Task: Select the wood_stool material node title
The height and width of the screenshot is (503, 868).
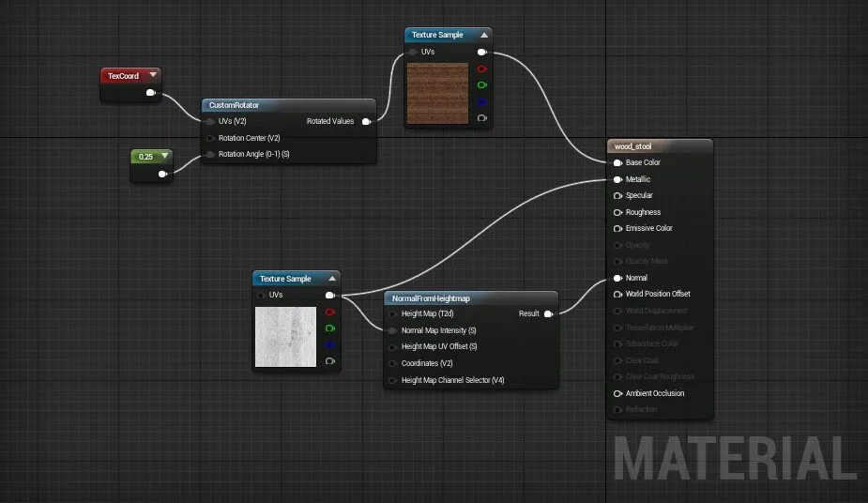Action: 632,146
